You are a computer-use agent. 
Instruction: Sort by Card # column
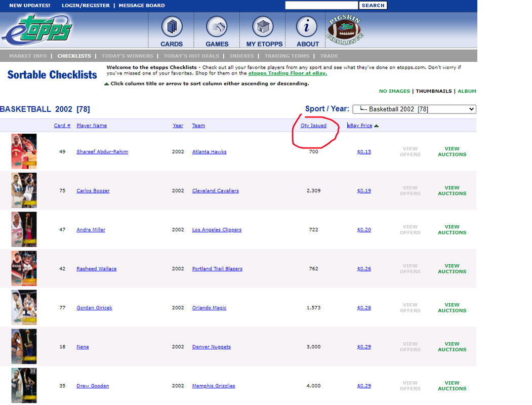[62, 126]
